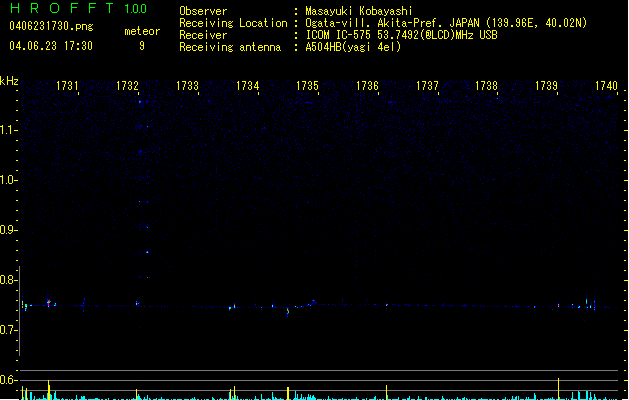The image size is (629, 400).
Task: Click the "Receiving antenna" field label
Action: [230, 47]
